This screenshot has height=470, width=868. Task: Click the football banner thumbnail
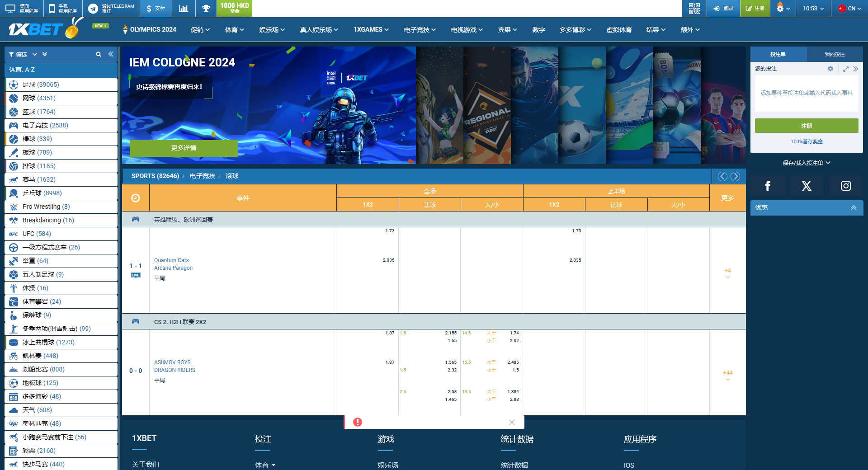[581, 105]
